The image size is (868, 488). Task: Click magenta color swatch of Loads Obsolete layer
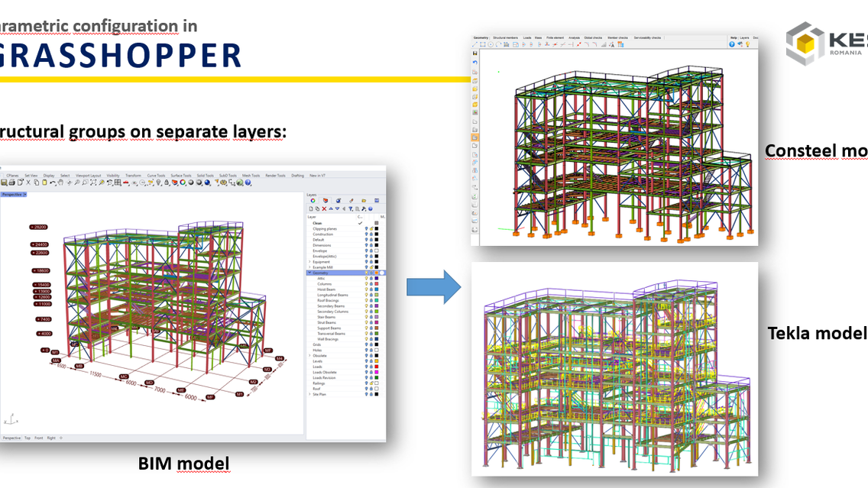(377, 373)
